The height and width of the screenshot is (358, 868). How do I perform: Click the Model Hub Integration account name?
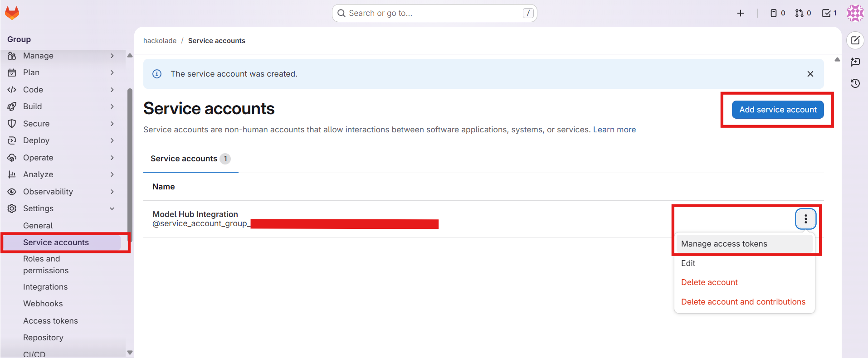195,214
